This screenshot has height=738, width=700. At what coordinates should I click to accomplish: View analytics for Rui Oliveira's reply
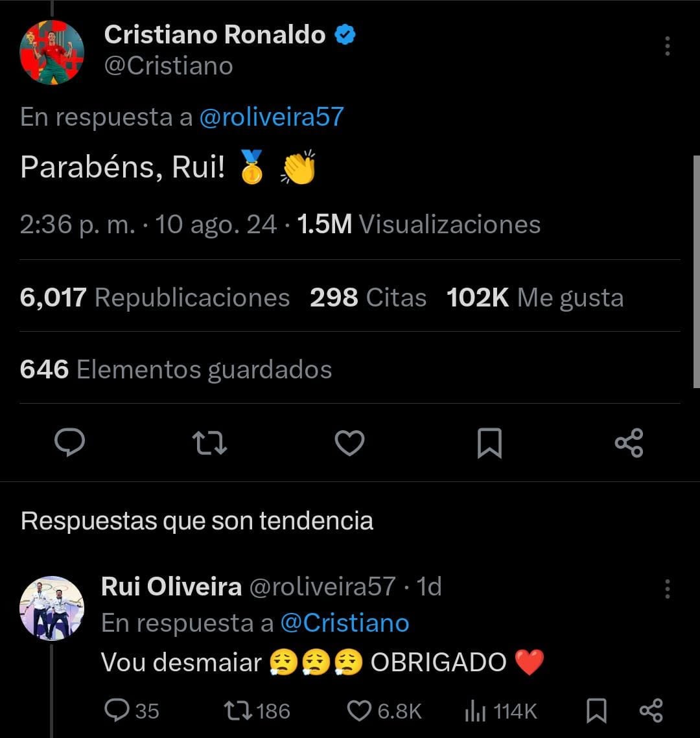476,711
